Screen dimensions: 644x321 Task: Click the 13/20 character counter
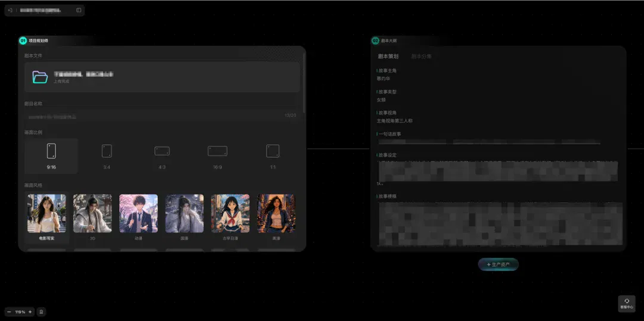pyautogui.click(x=290, y=116)
